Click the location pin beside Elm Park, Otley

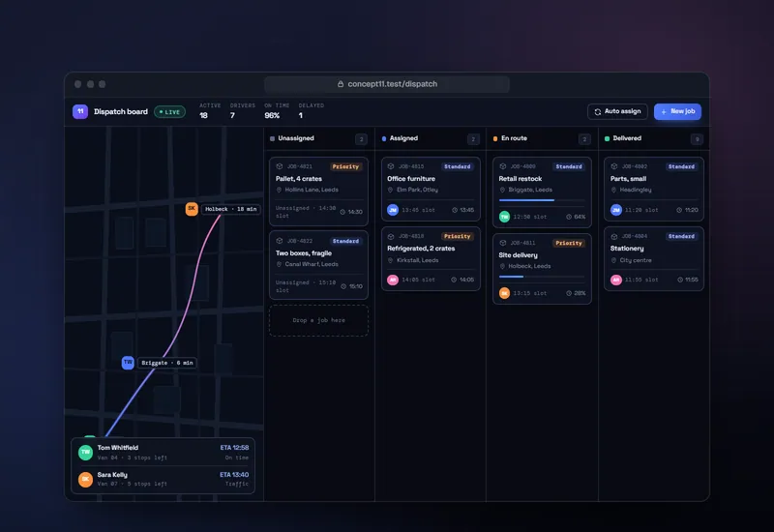pos(391,190)
